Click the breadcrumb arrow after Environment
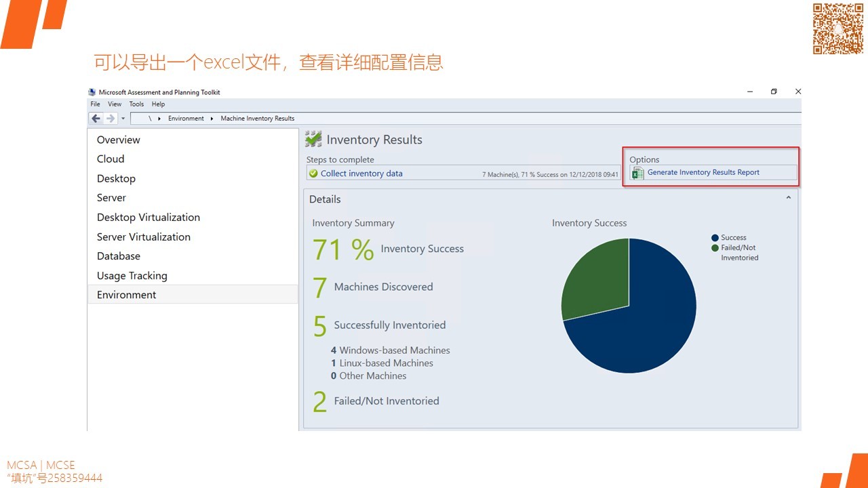The height and width of the screenshot is (488, 868). (x=212, y=119)
